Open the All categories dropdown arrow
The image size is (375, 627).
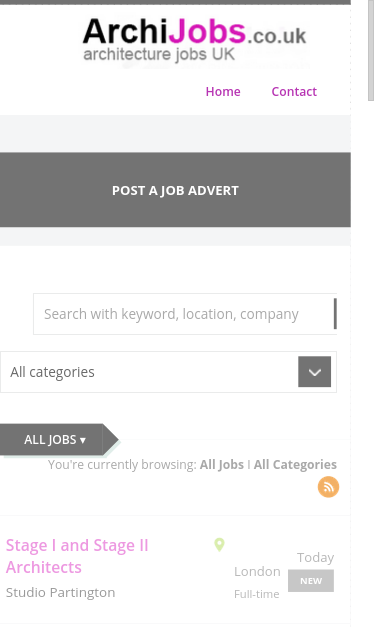point(314,371)
